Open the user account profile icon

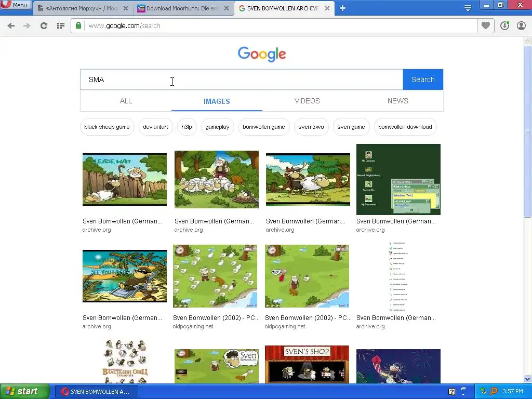coord(521,25)
